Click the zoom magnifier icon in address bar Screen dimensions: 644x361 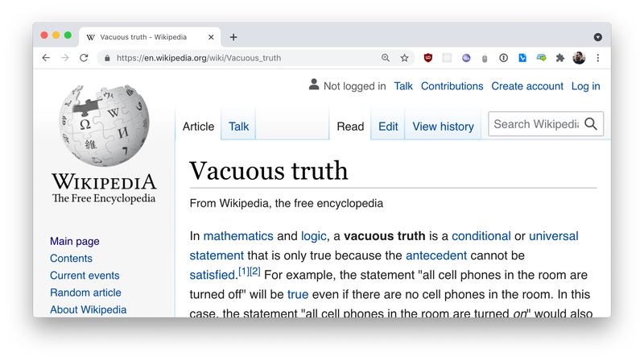tap(386, 58)
